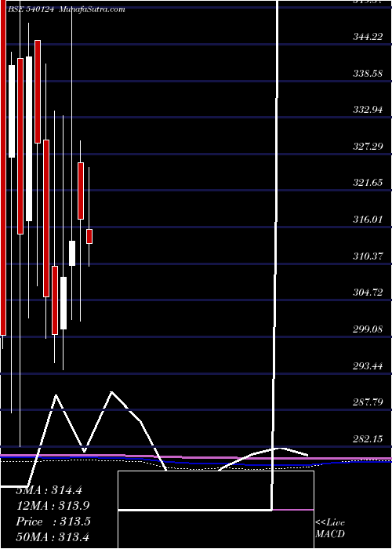Select the 310.37 price axis label

368,256
